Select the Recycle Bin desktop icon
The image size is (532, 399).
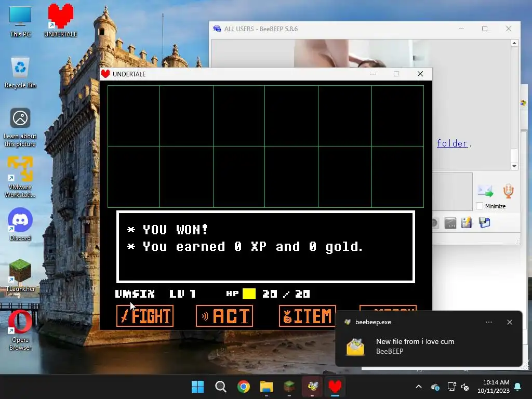[20, 73]
